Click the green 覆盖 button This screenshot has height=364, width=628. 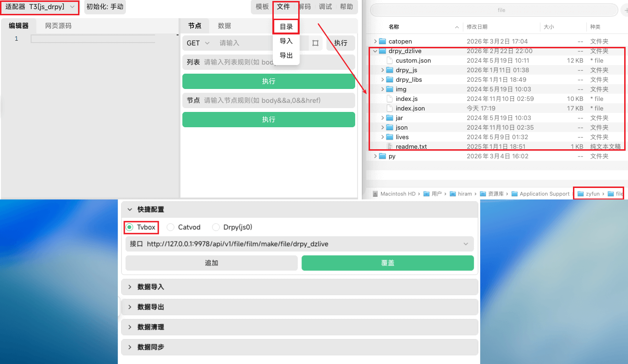[x=388, y=263]
